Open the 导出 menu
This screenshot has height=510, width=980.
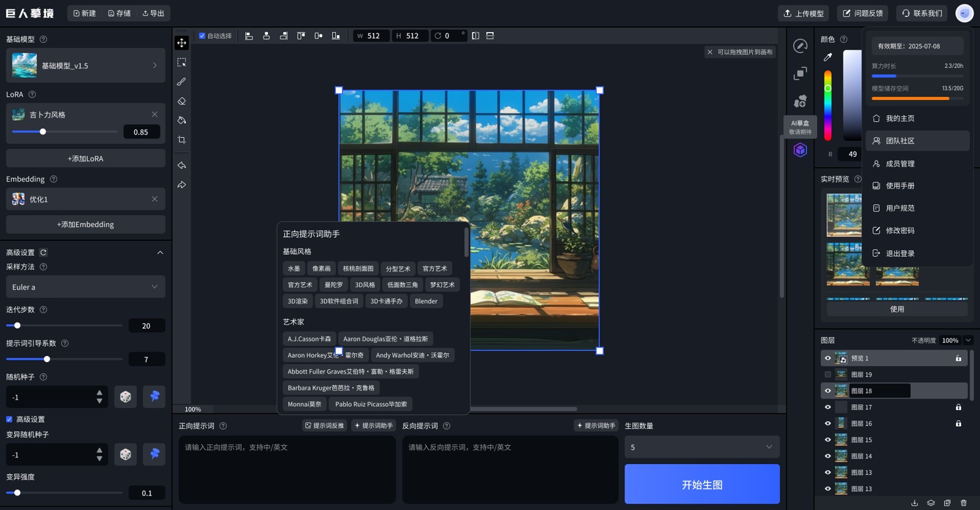tap(153, 13)
